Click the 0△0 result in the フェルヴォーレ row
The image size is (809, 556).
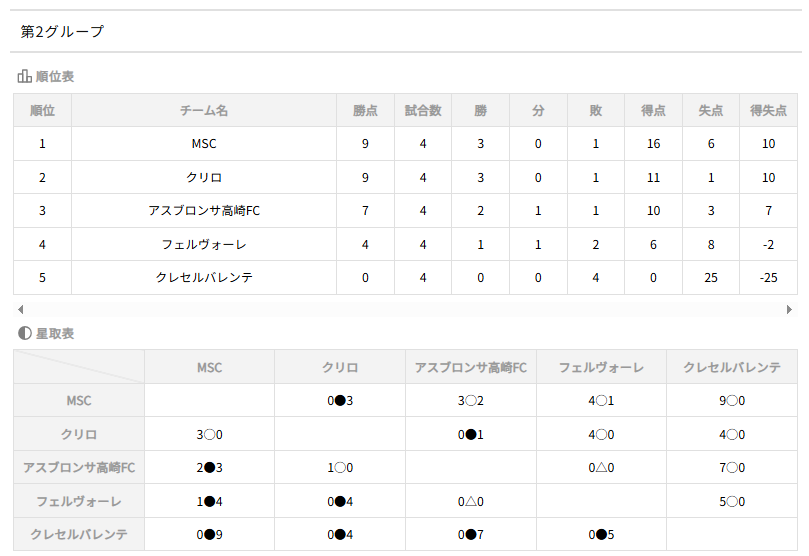click(x=470, y=501)
